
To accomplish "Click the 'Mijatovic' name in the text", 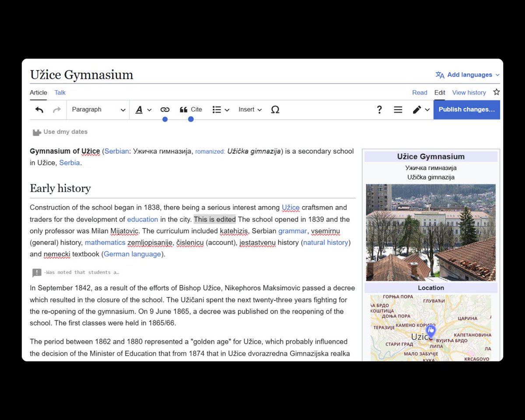I will pyautogui.click(x=125, y=231).
